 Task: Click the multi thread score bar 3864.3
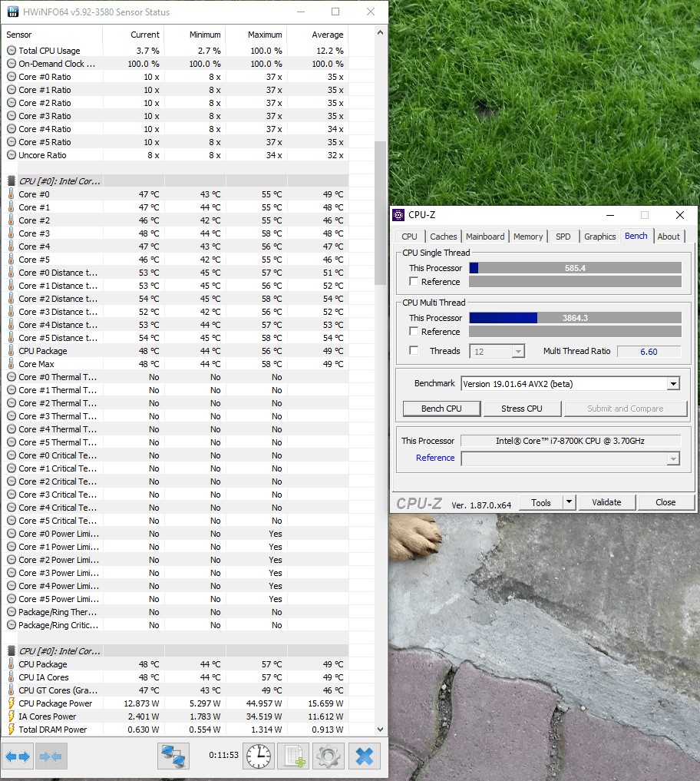(575, 318)
